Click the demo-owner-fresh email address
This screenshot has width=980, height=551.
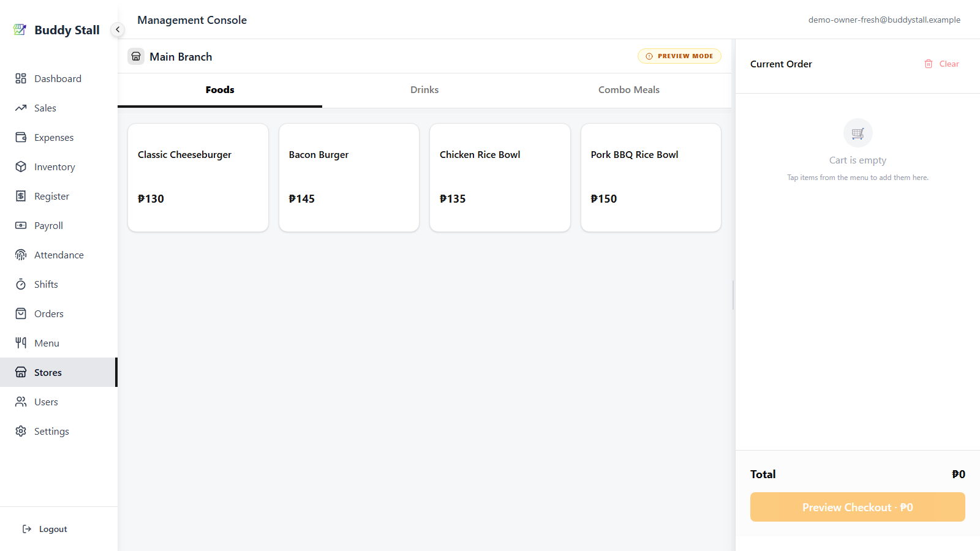pos(884,20)
